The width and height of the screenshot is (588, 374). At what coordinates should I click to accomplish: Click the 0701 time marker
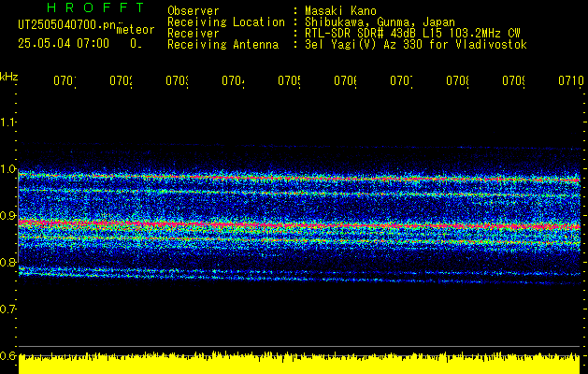(65, 80)
